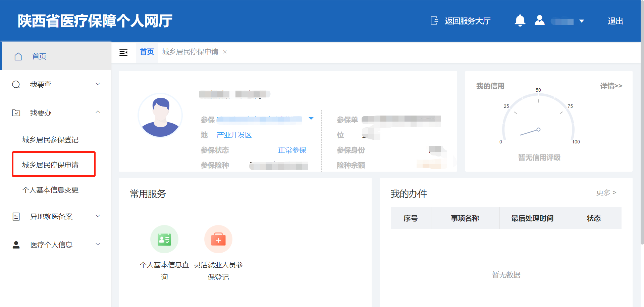Switch to the 首页 tab

coord(147,52)
